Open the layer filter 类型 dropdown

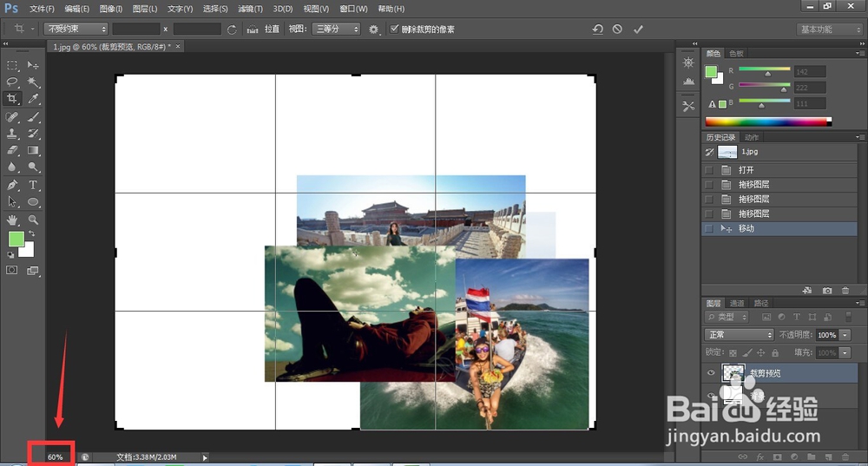click(x=727, y=317)
